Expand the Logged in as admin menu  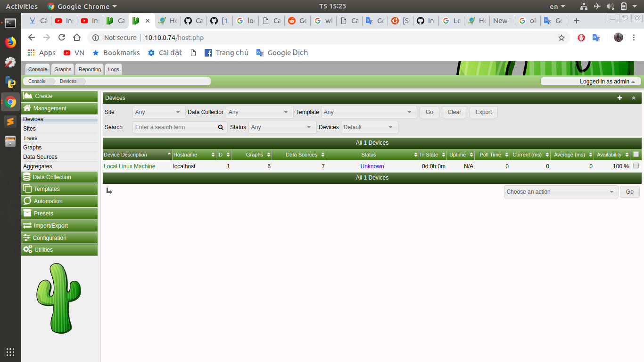(606, 81)
